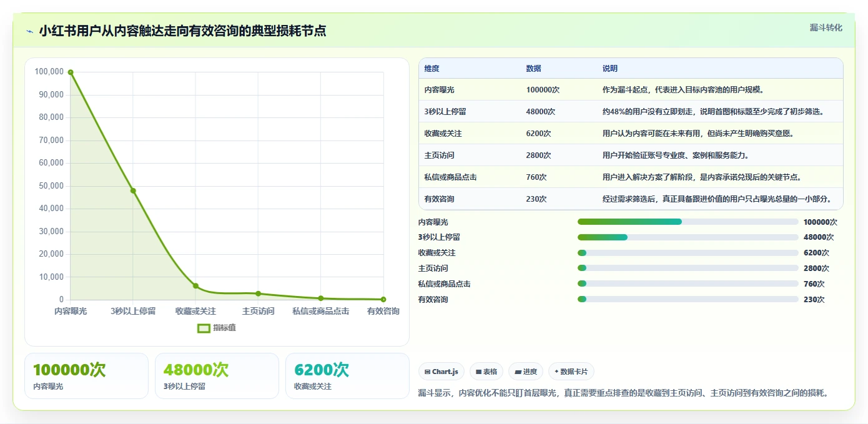Click the 漏斗转化 tag in the header

[826, 28]
